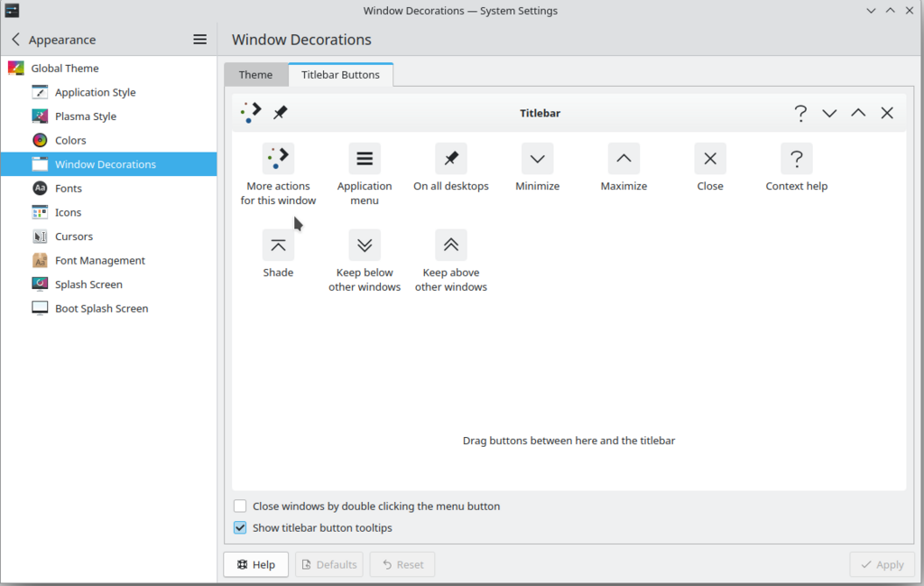Open Splash Screen settings
924x586 pixels.
pyautogui.click(x=88, y=284)
